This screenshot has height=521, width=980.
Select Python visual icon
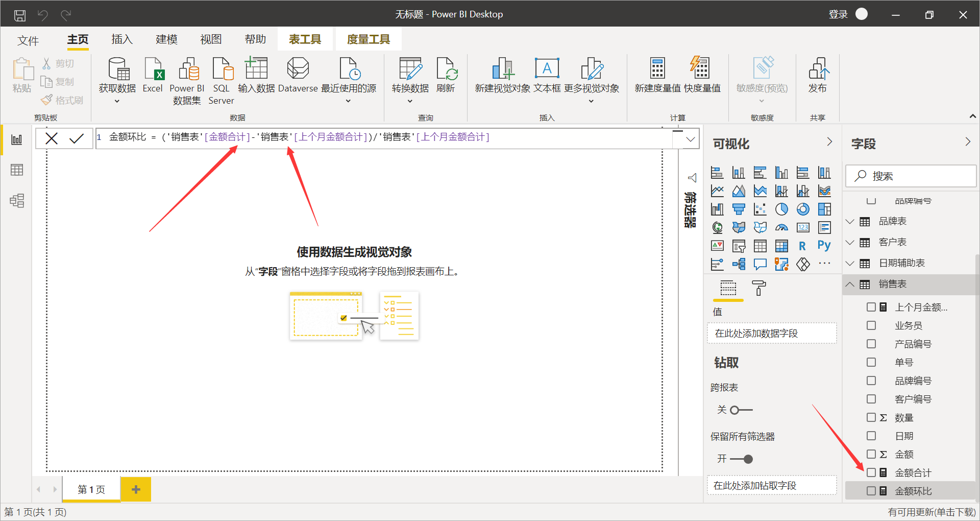coord(824,246)
